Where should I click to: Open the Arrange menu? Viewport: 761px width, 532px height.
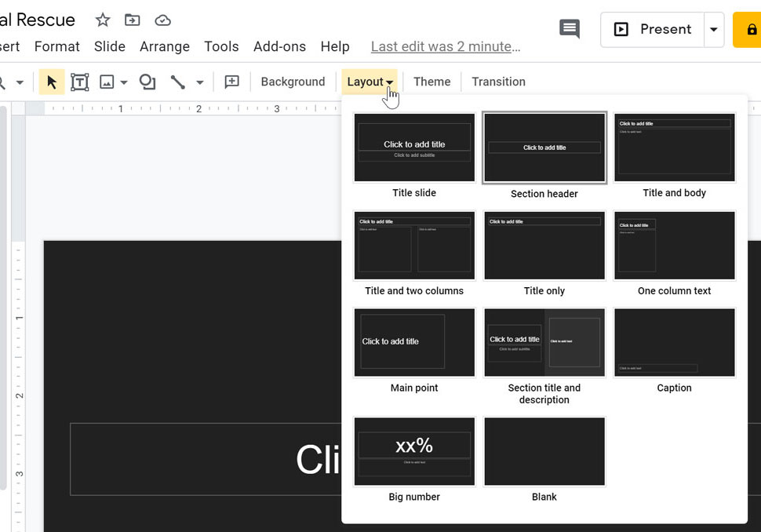(164, 46)
